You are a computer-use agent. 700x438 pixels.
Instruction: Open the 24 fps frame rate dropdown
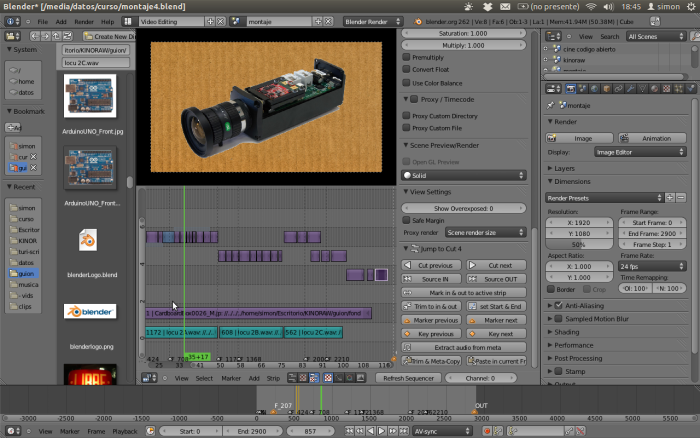[x=653, y=266]
